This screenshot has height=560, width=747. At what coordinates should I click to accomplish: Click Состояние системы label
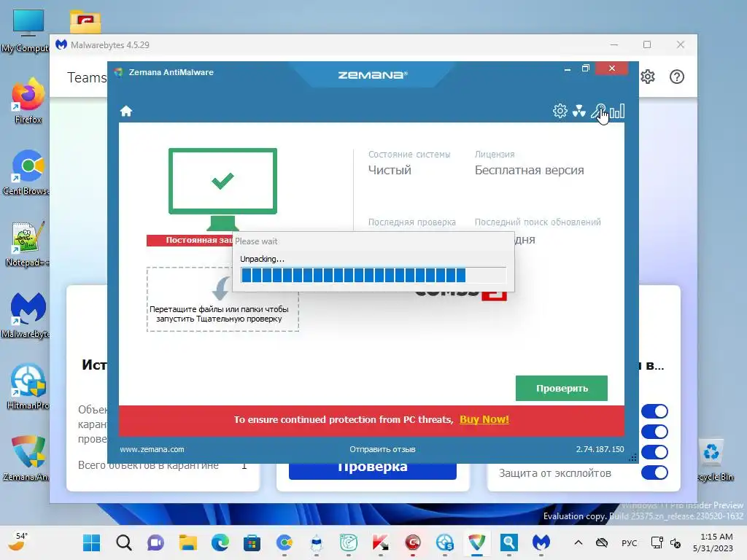(409, 155)
